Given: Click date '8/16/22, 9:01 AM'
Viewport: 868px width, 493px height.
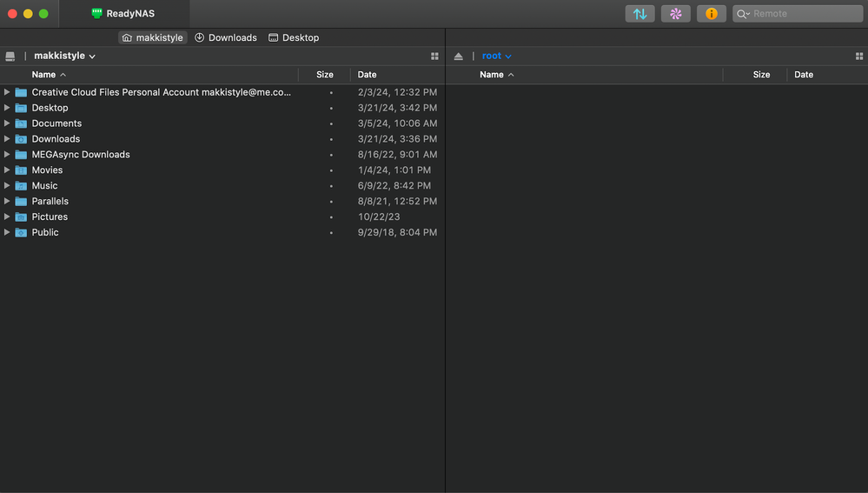Looking at the screenshot, I should click(397, 154).
